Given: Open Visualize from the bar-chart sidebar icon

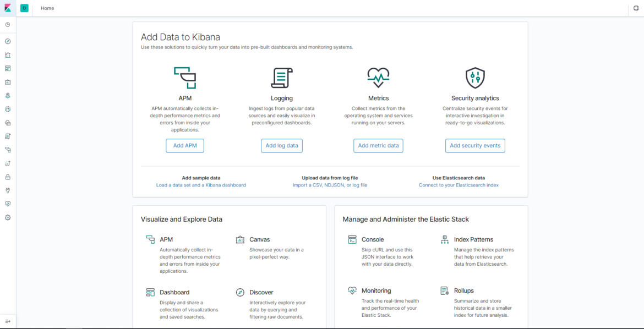Looking at the screenshot, I should pos(8,54).
